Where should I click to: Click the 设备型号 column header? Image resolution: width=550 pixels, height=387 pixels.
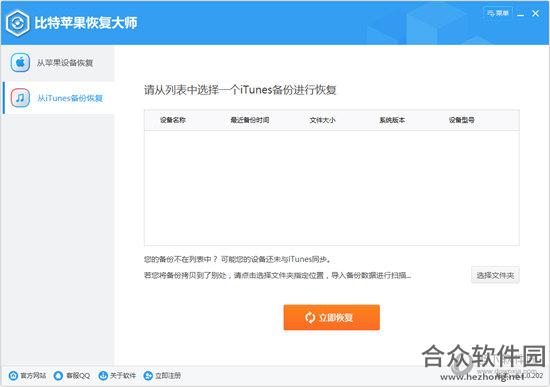462,120
